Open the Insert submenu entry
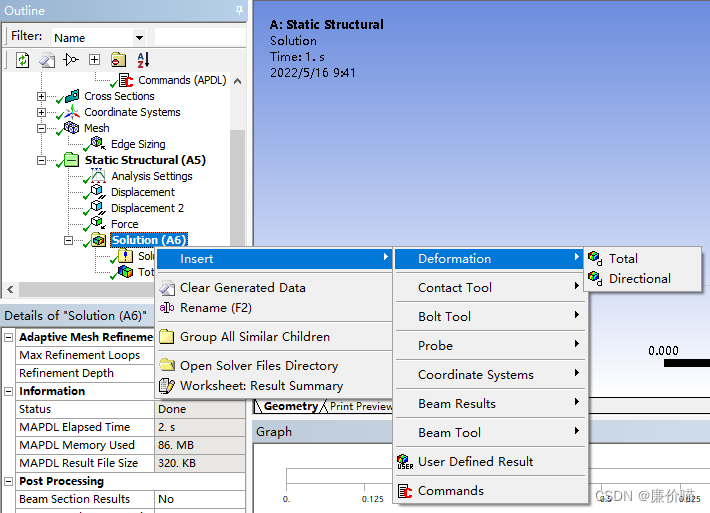710x513 pixels. 273,259
